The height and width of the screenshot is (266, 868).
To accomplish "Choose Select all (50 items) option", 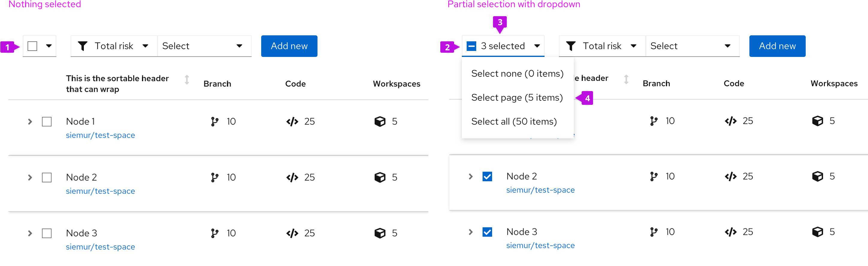I will pyautogui.click(x=513, y=122).
